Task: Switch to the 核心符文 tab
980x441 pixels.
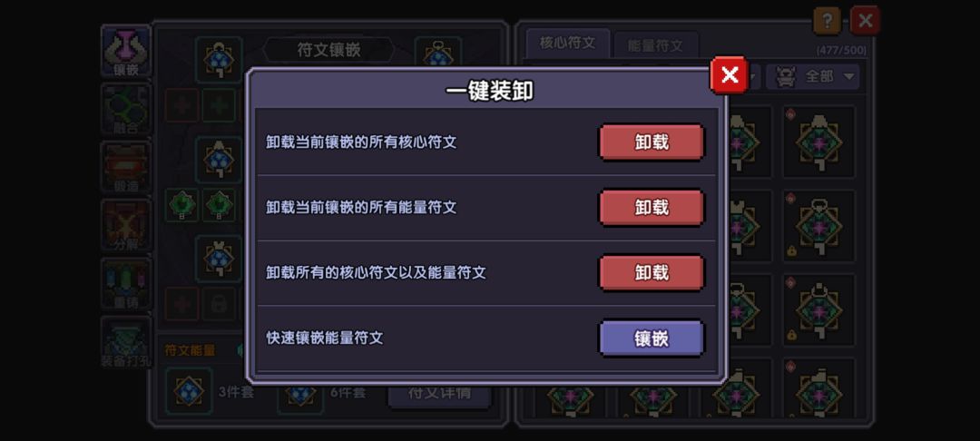Action: [x=567, y=44]
